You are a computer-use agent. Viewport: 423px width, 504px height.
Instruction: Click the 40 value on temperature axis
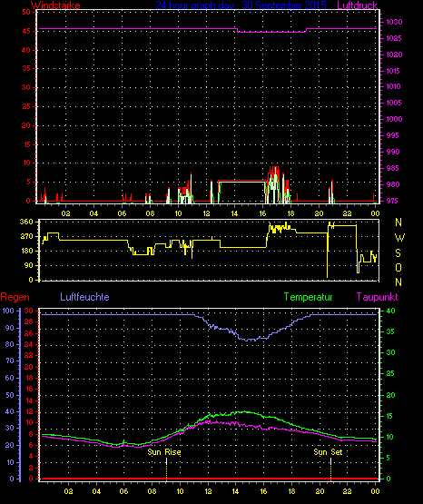coord(390,311)
